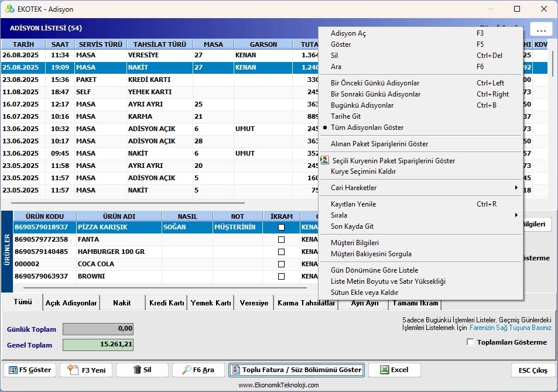This screenshot has width=558, height=392.
Task: Open the www.EkonomikTeknoloji.com link
Action: (x=279, y=385)
